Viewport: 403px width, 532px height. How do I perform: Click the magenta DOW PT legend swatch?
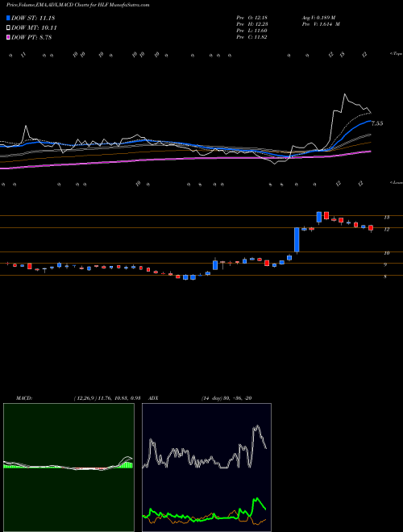click(x=8, y=37)
